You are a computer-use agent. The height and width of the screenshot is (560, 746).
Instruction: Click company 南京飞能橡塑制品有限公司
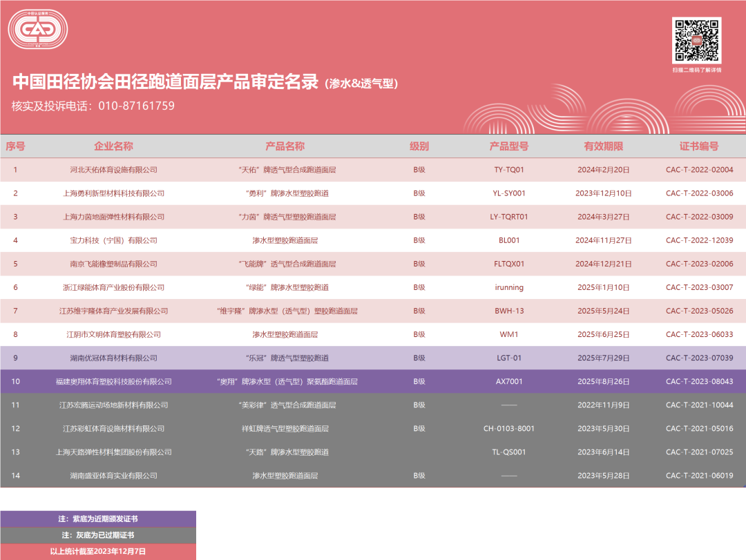[113, 264]
